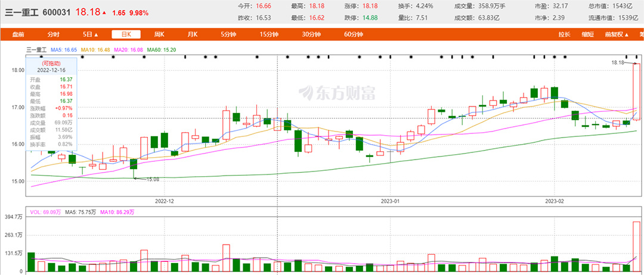Click the 2022-12-16 date in the tooltip
This screenshot has width=644, height=275.
click(x=51, y=70)
